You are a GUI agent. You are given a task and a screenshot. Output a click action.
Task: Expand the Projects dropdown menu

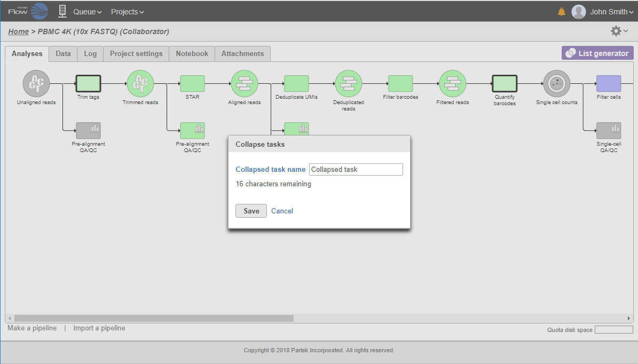127,12
